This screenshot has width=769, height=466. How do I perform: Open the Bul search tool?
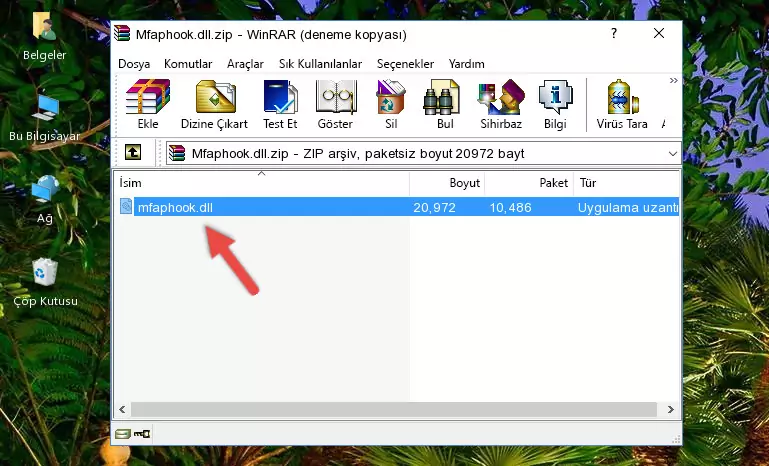click(444, 104)
